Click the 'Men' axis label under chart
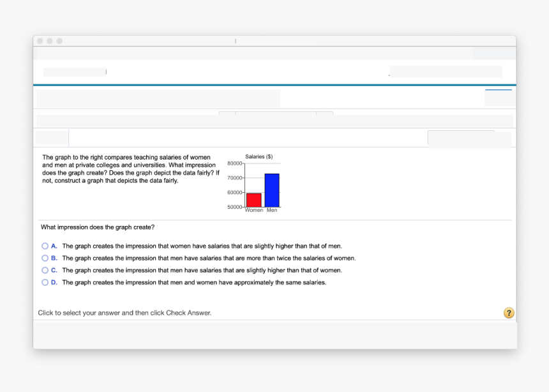549x392 pixels. click(272, 210)
